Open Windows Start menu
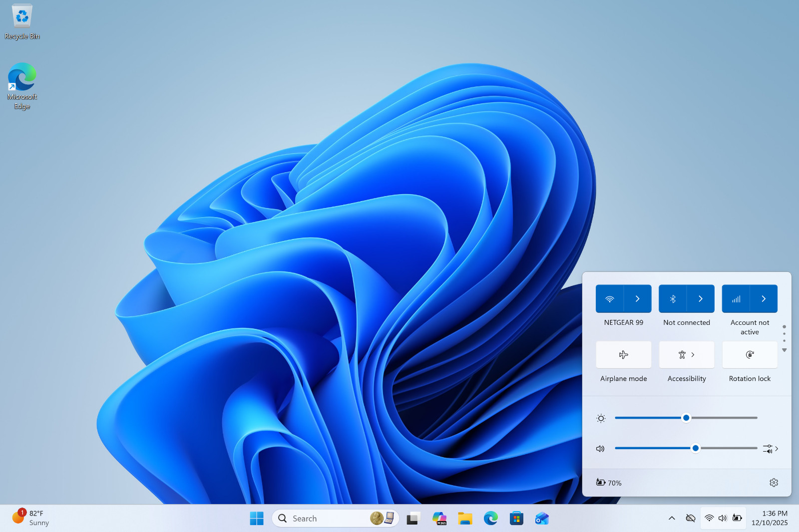Viewport: 799px width, 532px height. [257, 519]
